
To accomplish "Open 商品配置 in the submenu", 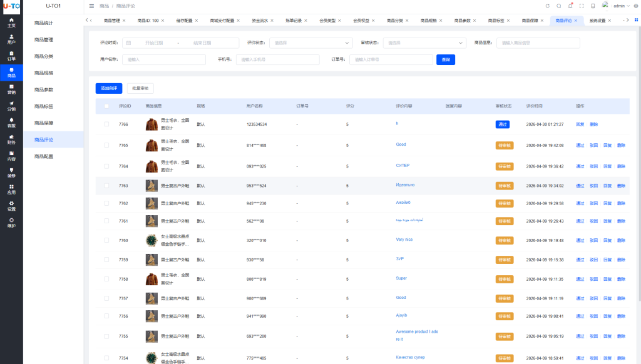I will coord(44,156).
